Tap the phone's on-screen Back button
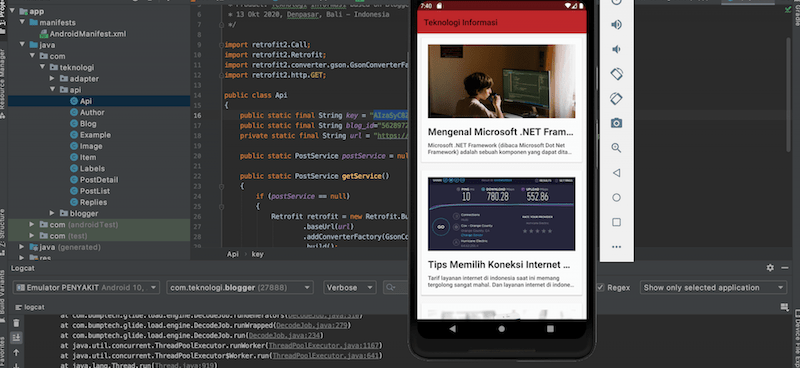 [x=452, y=329]
